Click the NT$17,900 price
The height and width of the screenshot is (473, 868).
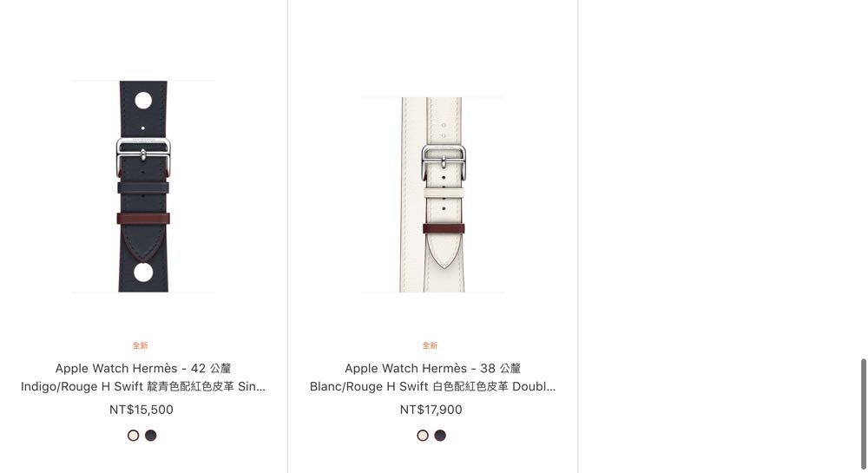pos(431,410)
